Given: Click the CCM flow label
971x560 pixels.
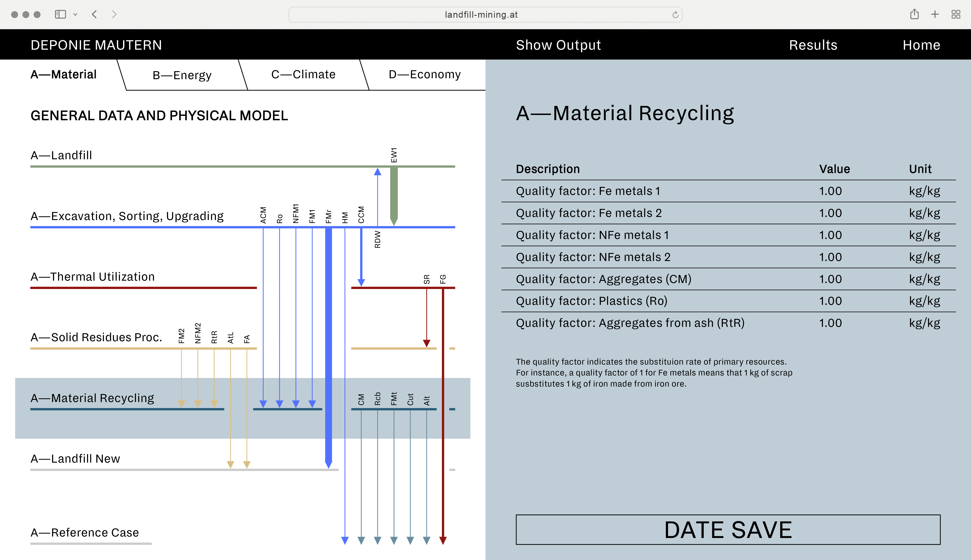Looking at the screenshot, I should coord(361,215).
